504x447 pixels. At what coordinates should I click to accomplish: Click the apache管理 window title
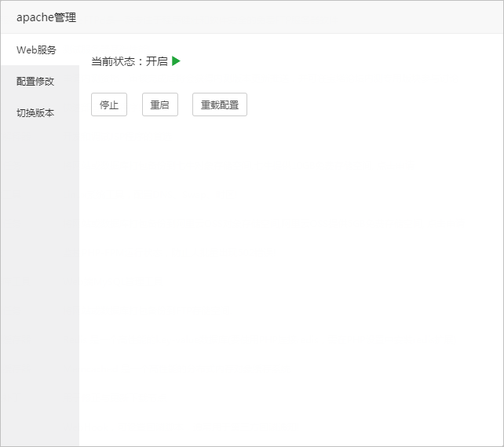(46, 17)
